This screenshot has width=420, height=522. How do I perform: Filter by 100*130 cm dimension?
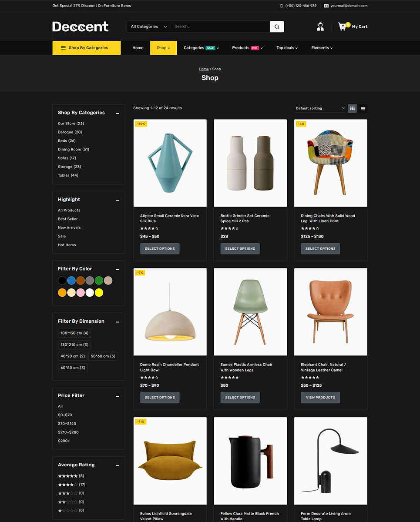pos(74,333)
